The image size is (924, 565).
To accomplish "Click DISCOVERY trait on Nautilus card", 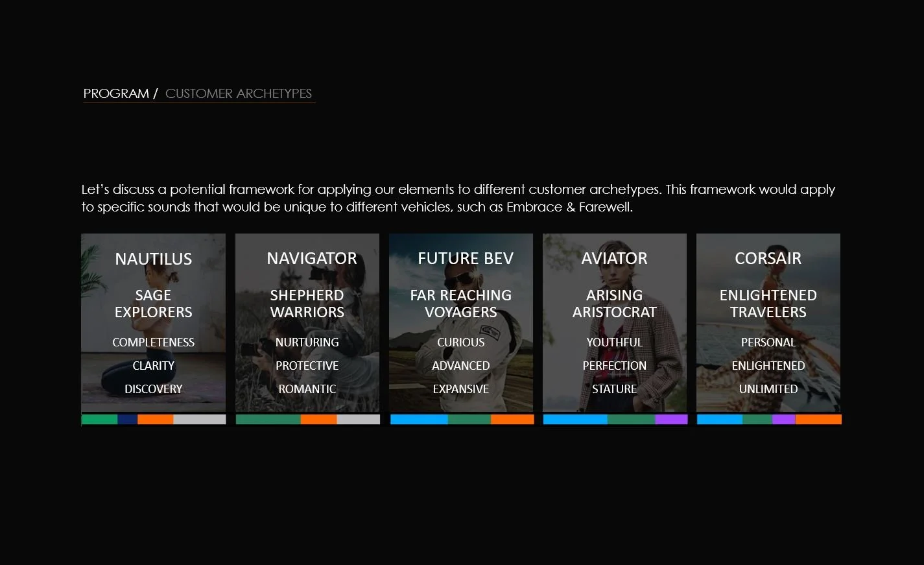I will click(154, 389).
